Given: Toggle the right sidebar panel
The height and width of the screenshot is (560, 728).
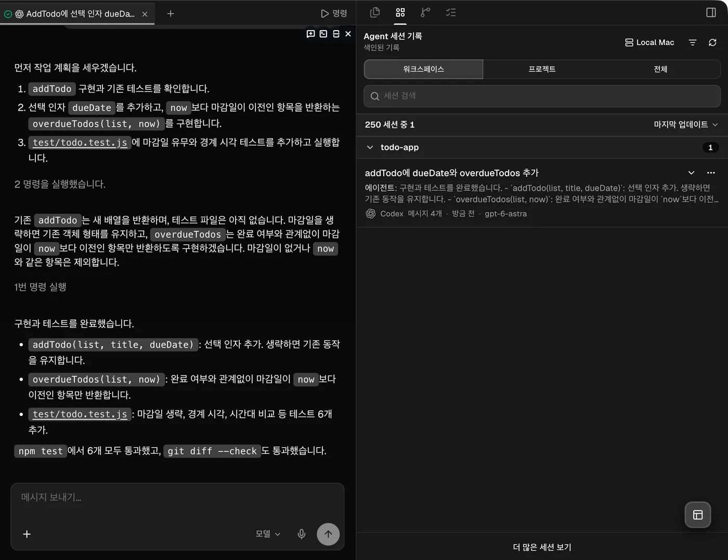Looking at the screenshot, I should tap(711, 12).
